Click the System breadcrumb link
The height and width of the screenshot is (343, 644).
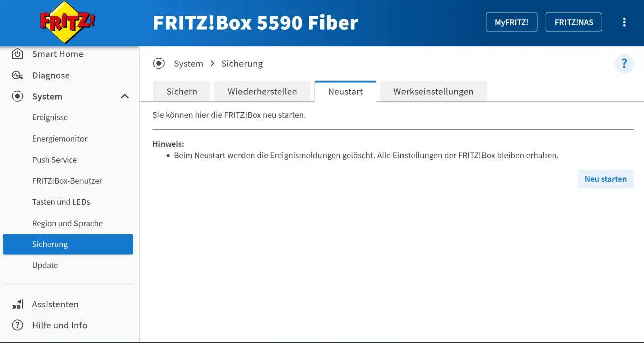(189, 64)
